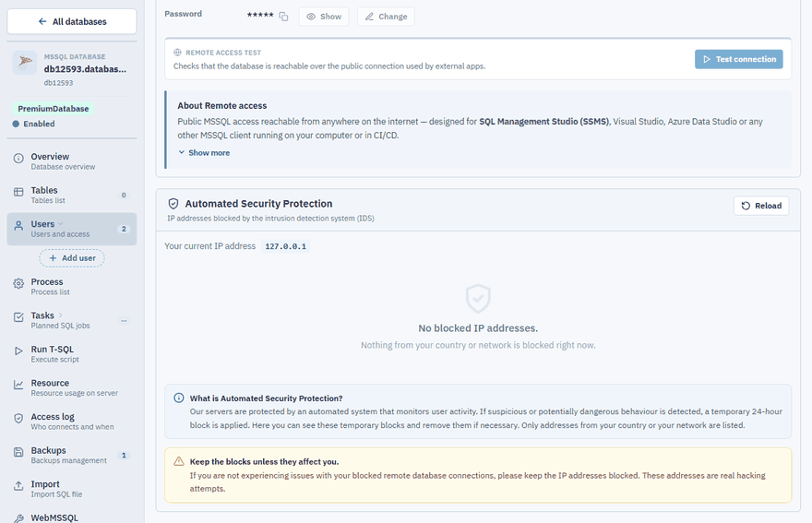Open the Process list
Viewport: 812px width, 523px height.
(71, 286)
